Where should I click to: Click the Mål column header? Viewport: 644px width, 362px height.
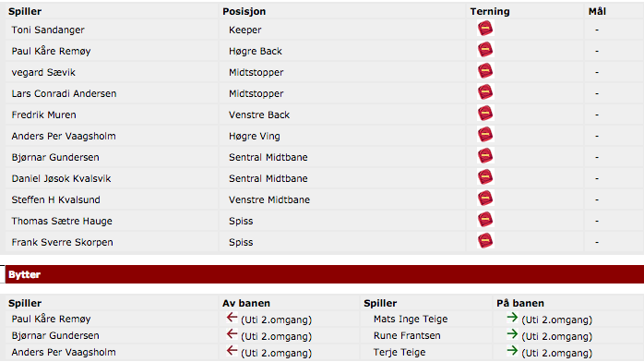point(597,11)
